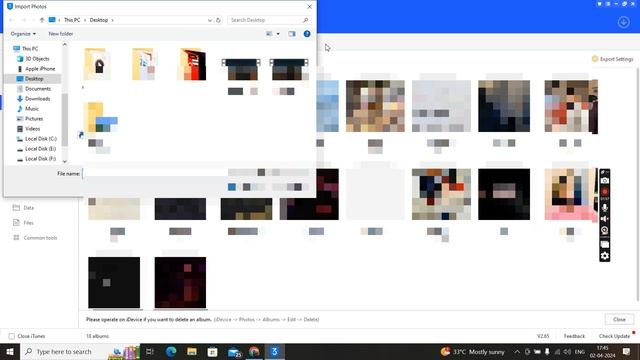Screen dimensions: 640x360
Task: Select This PC in navigation tree
Action: [30, 49]
